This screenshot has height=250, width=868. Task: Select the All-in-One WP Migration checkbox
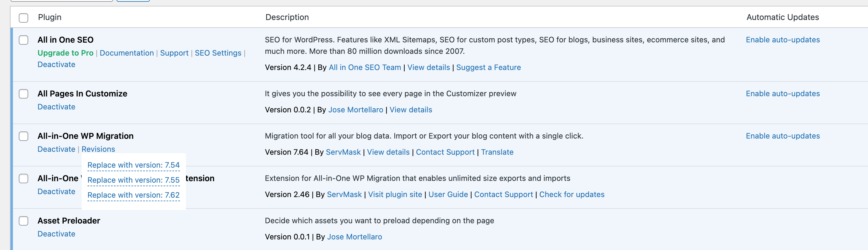(23, 136)
